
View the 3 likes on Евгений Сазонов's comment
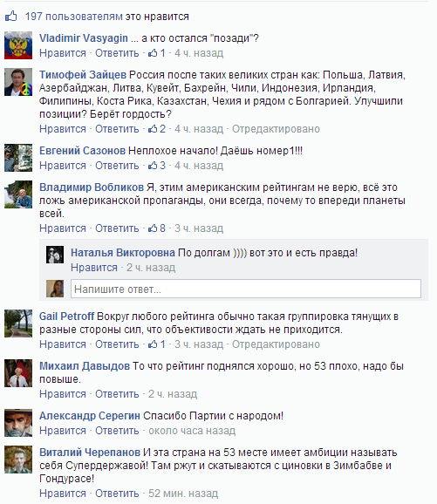click(x=157, y=166)
